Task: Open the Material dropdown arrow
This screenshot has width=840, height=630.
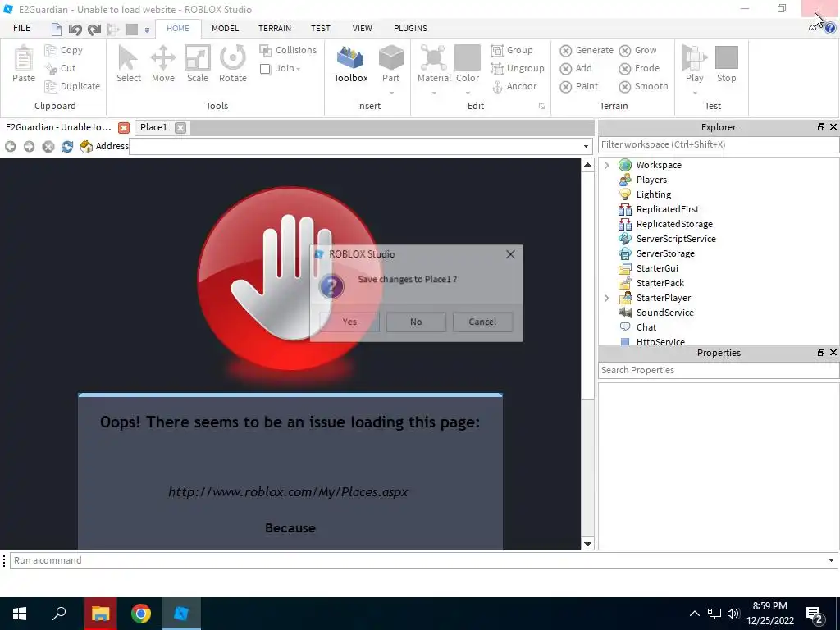Action: click(434, 93)
